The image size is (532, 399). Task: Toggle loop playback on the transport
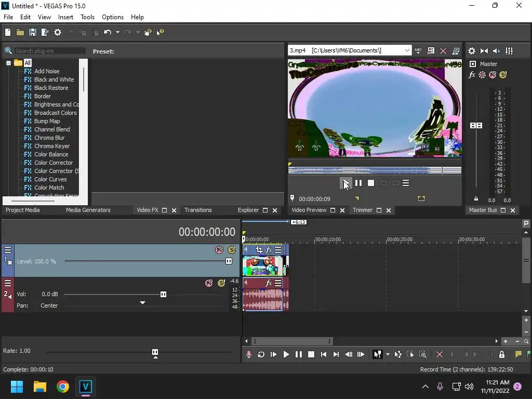coord(261,354)
